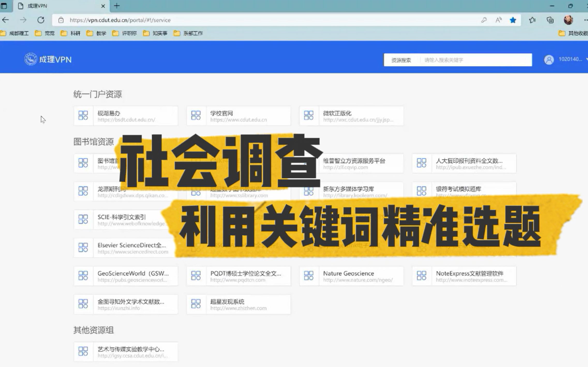
Task: Click the 成理VPN logo
Action: 48,59
